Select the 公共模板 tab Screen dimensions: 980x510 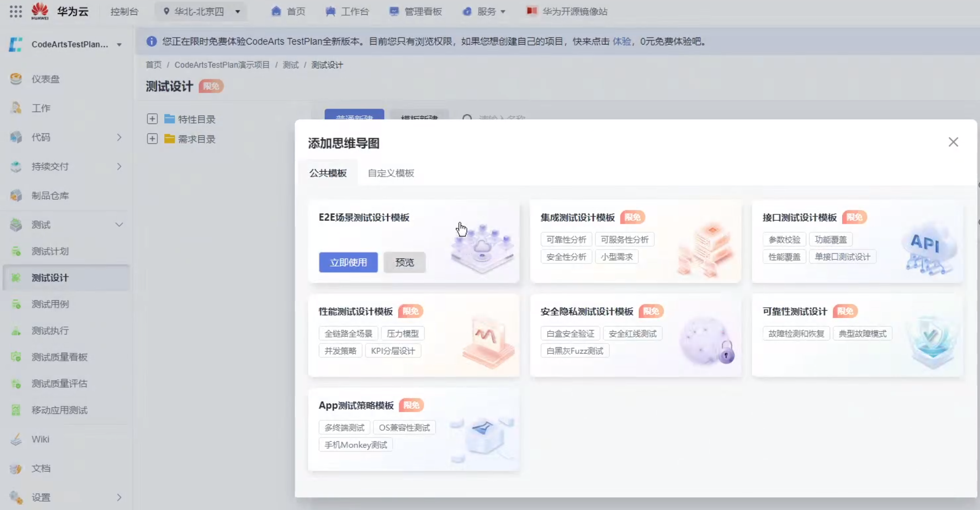[328, 173]
